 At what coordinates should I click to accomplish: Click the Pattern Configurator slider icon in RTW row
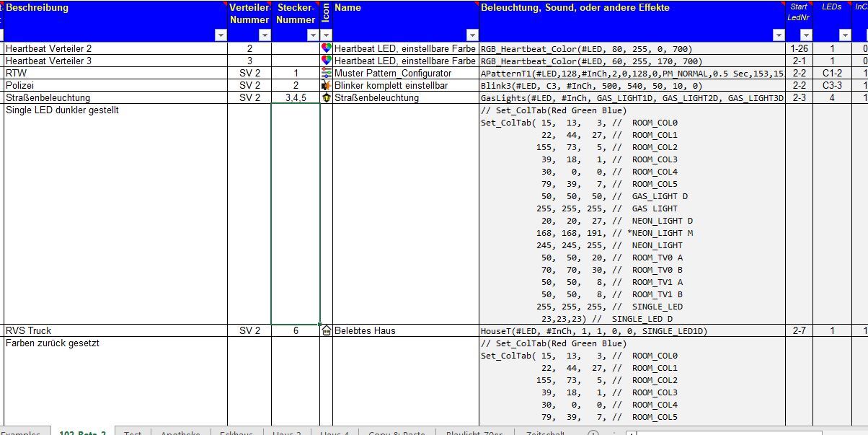tap(327, 73)
